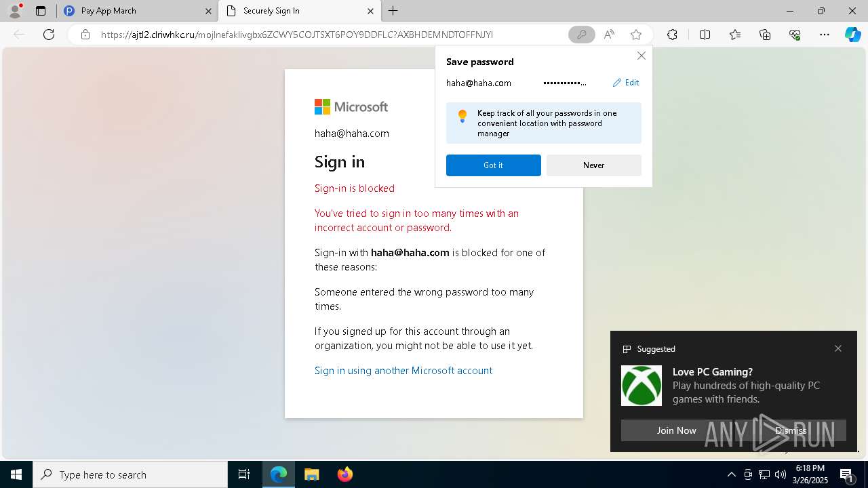The height and width of the screenshot is (488, 868).
Task: Close the Pay App March tab
Action: [x=208, y=11]
